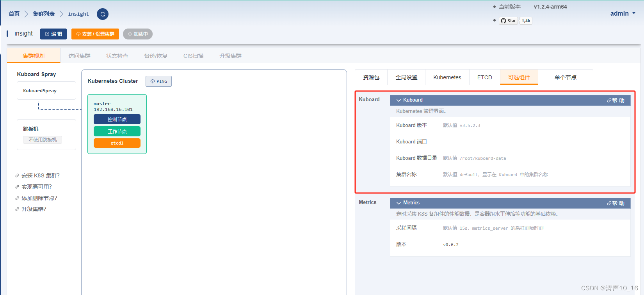Image resolution: width=644 pixels, height=295 pixels.
Task: Click the circular refresh icon beside breadcrumb
Action: [x=103, y=14]
